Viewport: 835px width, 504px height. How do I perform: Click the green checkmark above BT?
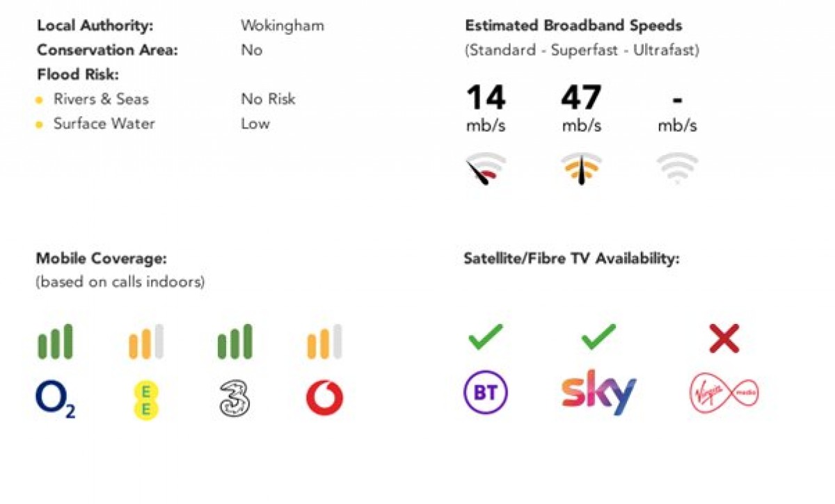tap(486, 337)
